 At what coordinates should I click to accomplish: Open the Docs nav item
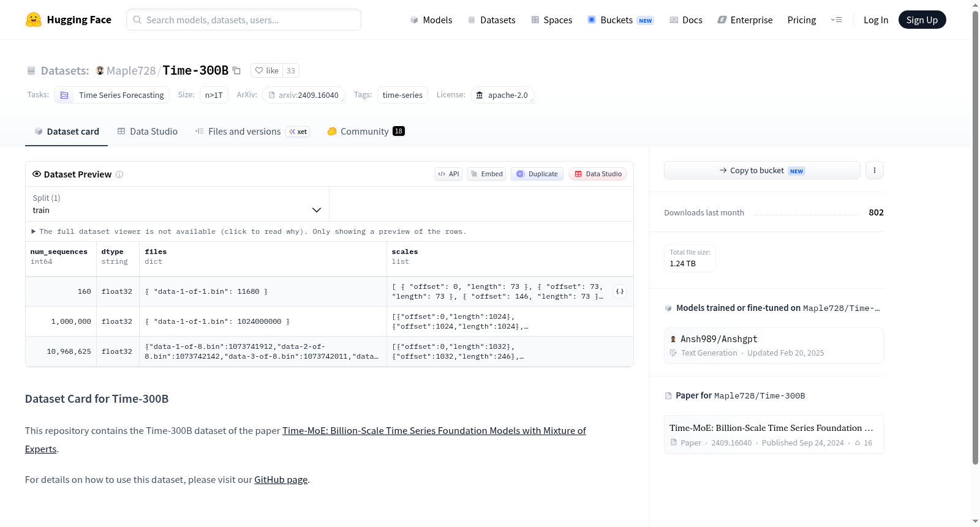(x=686, y=20)
